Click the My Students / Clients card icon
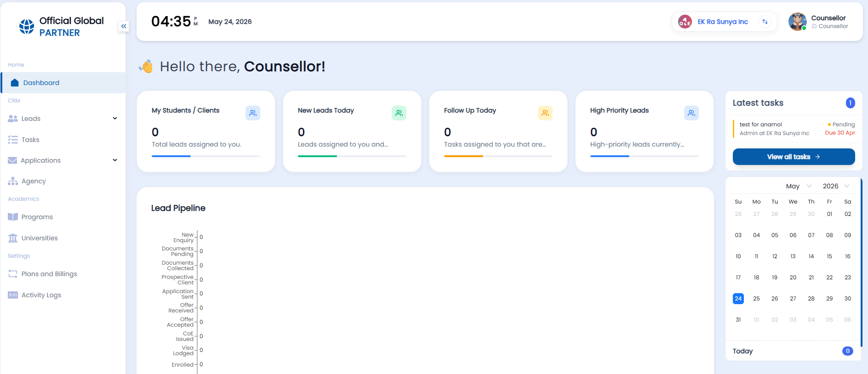 253,113
